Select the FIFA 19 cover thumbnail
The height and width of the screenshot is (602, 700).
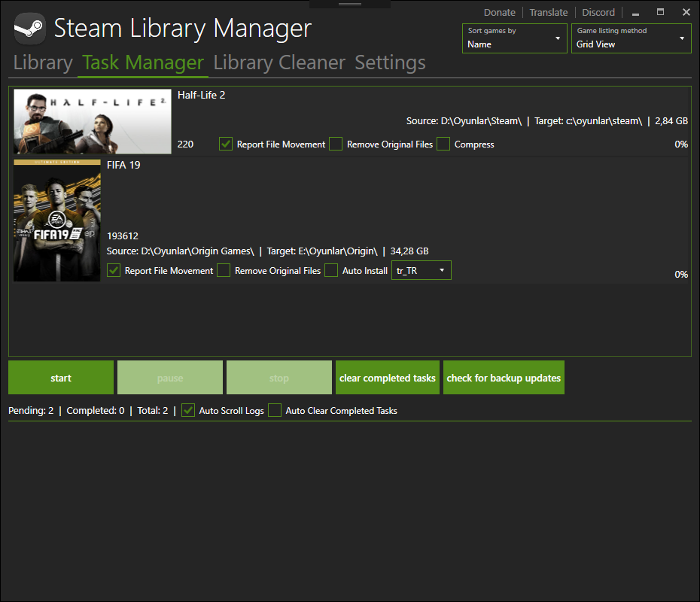point(57,220)
